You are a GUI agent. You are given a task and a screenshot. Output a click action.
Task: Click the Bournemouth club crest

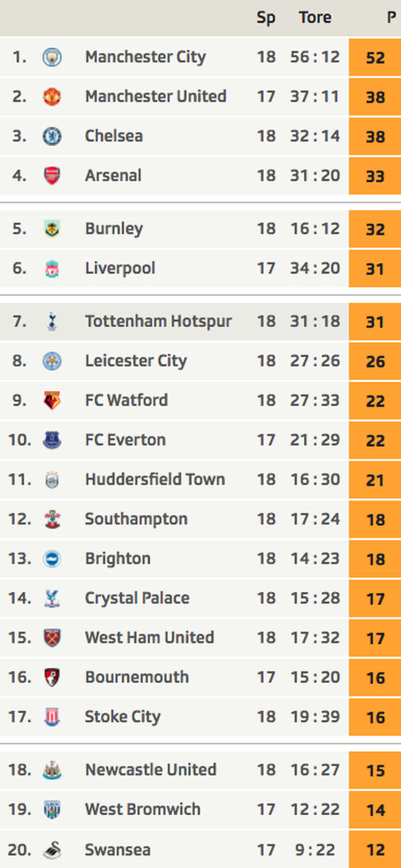(52, 677)
